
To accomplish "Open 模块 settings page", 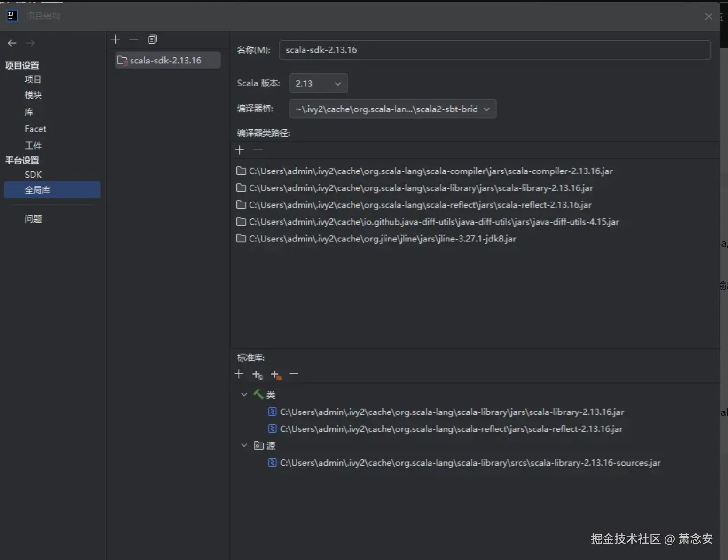I will [33, 95].
